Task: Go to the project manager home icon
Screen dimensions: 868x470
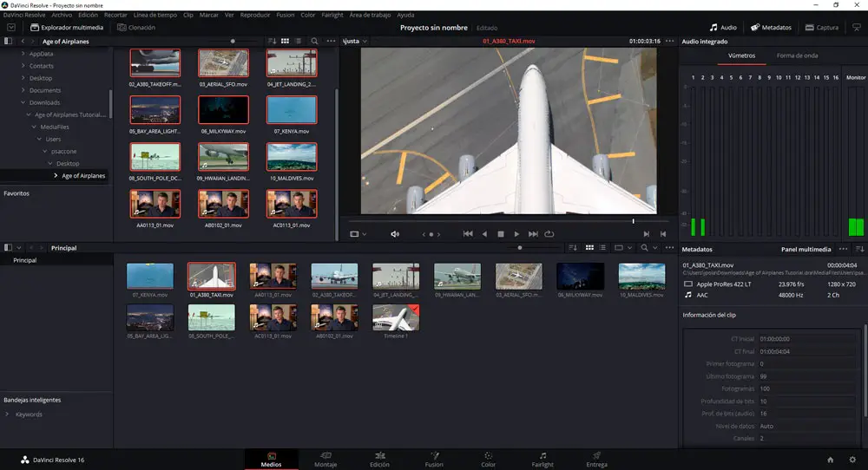Action: (x=831, y=460)
